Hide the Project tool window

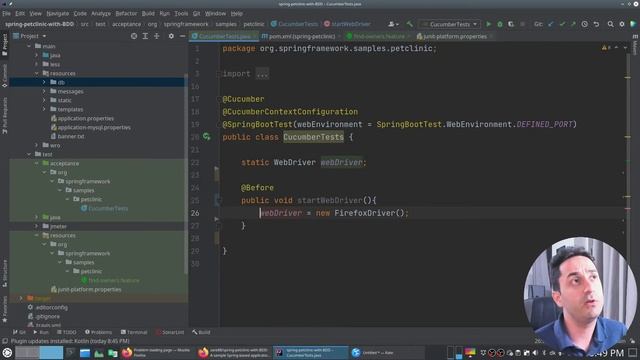click(x=182, y=36)
